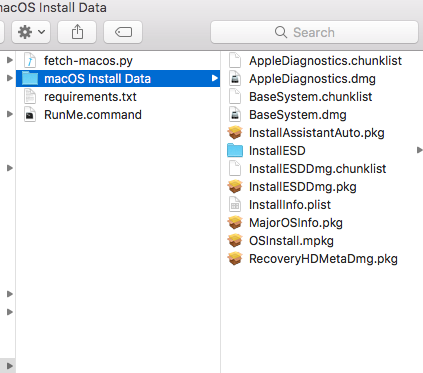Expand the InstallESD folder column arrow
The height and width of the screenshot is (373, 423).
pos(420,150)
